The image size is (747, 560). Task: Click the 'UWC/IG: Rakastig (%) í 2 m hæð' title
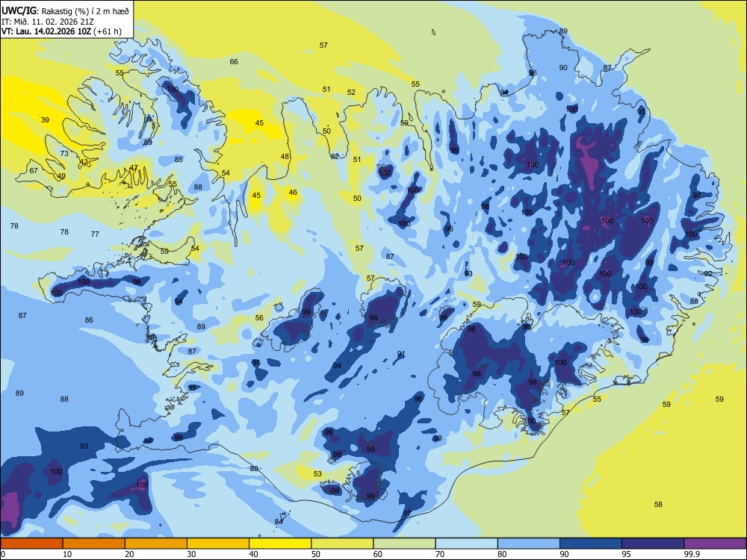pyautogui.click(x=65, y=10)
